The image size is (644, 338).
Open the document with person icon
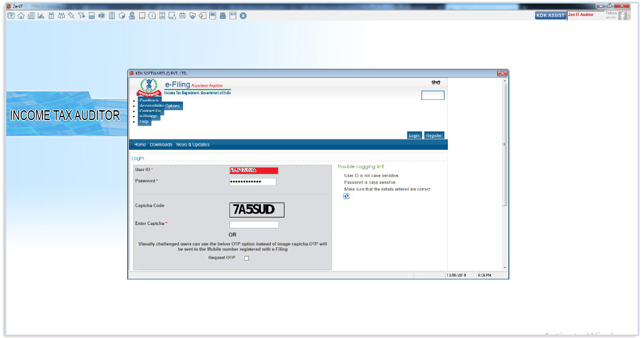[x=172, y=15]
